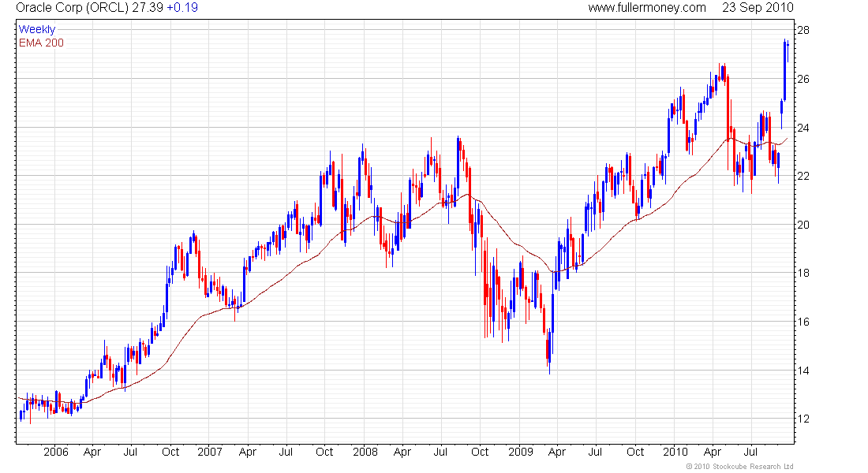The width and height of the screenshot is (868, 473).
Task: Click the Jul label after 2006
Action: coord(130,452)
